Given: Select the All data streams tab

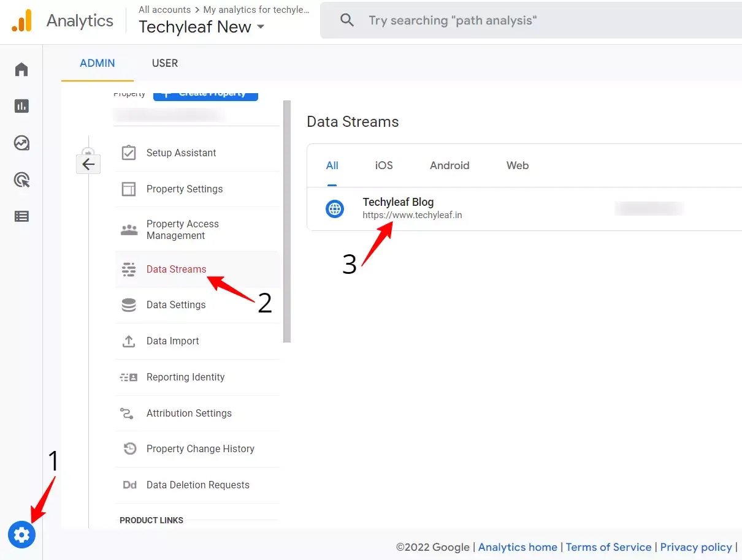Looking at the screenshot, I should tap(332, 165).
